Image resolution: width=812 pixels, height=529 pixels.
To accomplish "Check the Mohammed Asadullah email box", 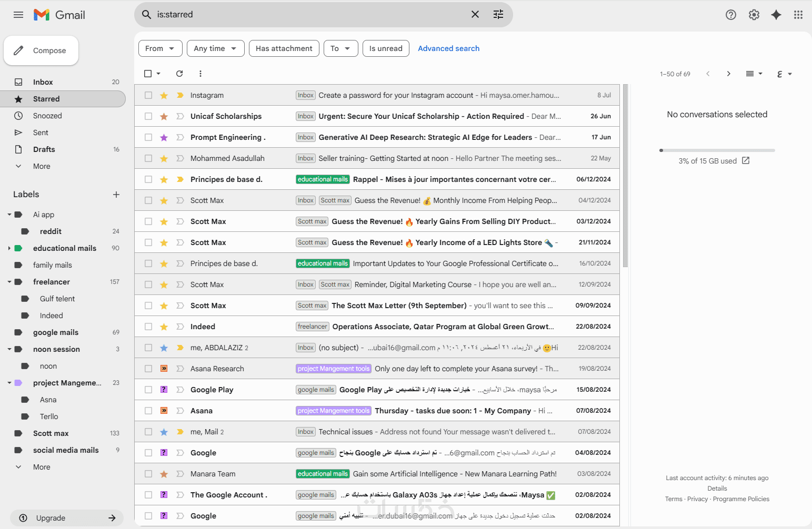I will click(148, 158).
